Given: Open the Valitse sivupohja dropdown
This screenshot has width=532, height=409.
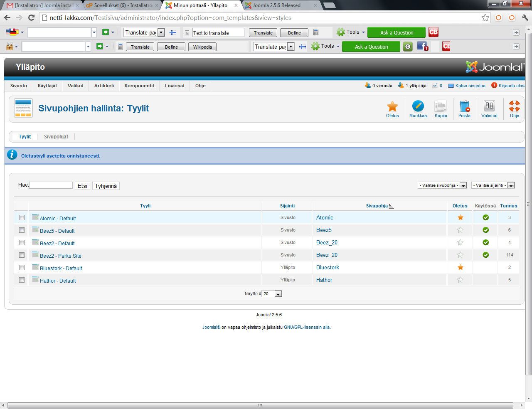Looking at the screenshot, I should point(443,185).
